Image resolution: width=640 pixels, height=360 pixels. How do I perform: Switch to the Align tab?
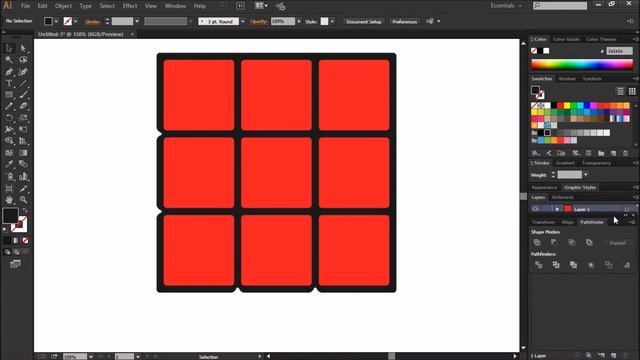click(567, 222)
